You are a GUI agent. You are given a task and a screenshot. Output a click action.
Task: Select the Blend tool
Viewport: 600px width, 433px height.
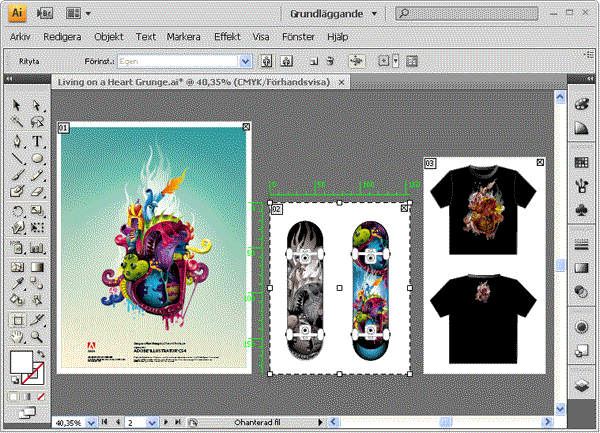37,283
